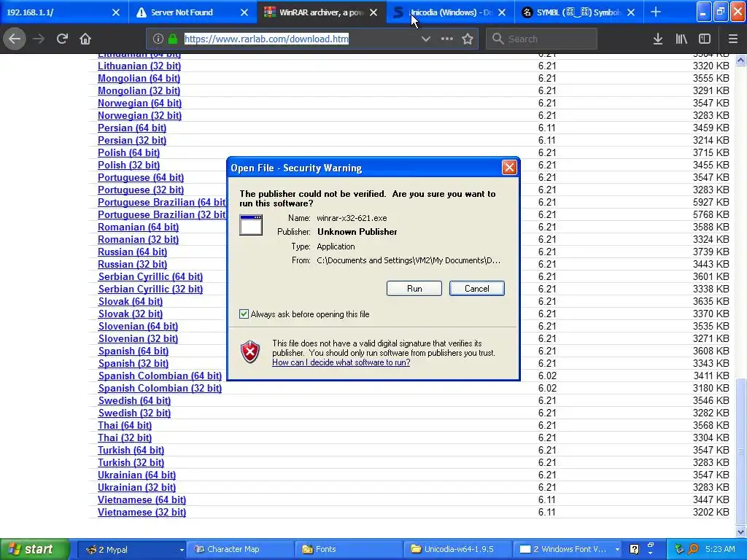This screenshot has height=560, width=747.
Task: Open the Russian (64 bit) download link
Action: click(x=133, y=252)
